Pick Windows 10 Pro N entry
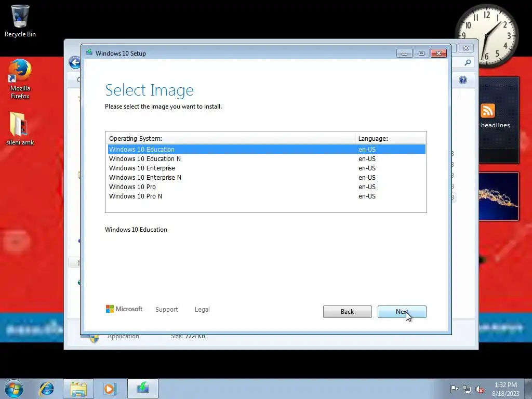This screenshot has width=532, height=399. (x=267, y=196)
